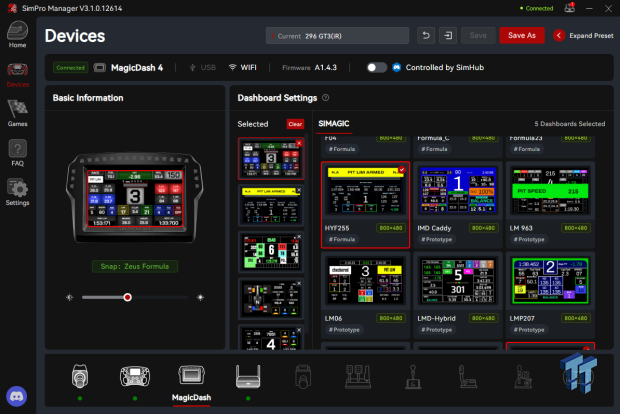Screen dimensions: 620x414
Task: Click the red Clear button
Action: point(295,124)
